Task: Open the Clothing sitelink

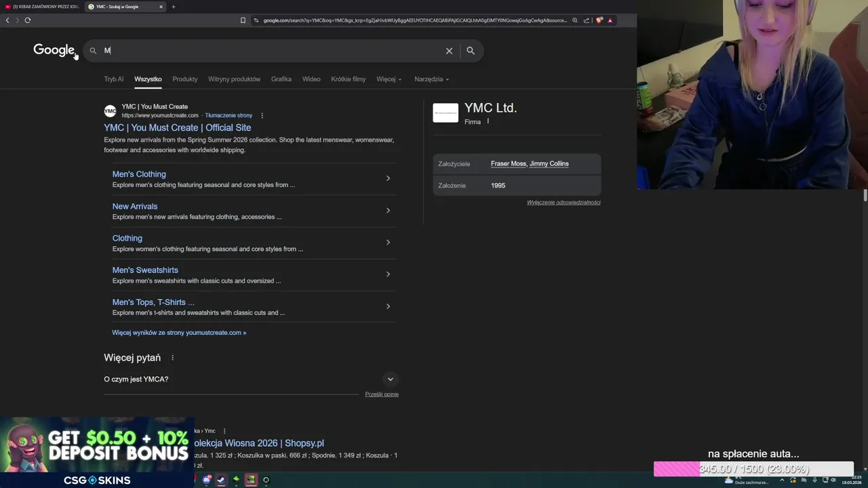Action: [127, 238]
